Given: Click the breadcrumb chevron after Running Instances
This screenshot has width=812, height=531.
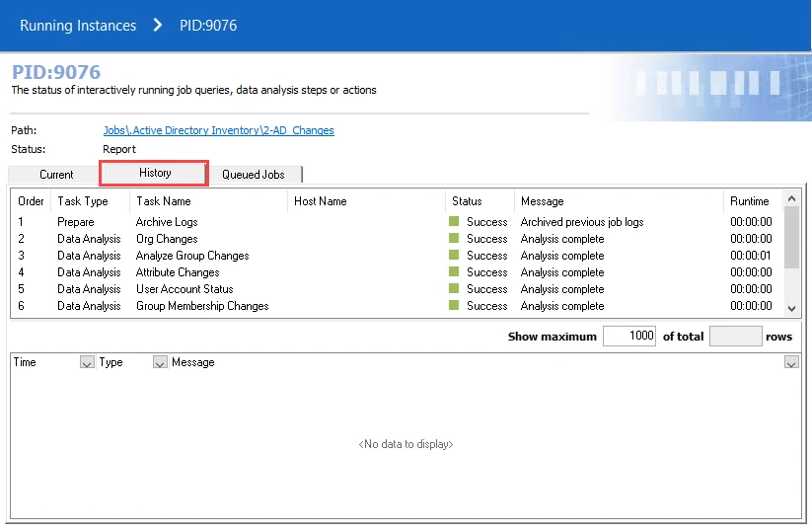Looking at the screenshot, I should tap(158, 25).
